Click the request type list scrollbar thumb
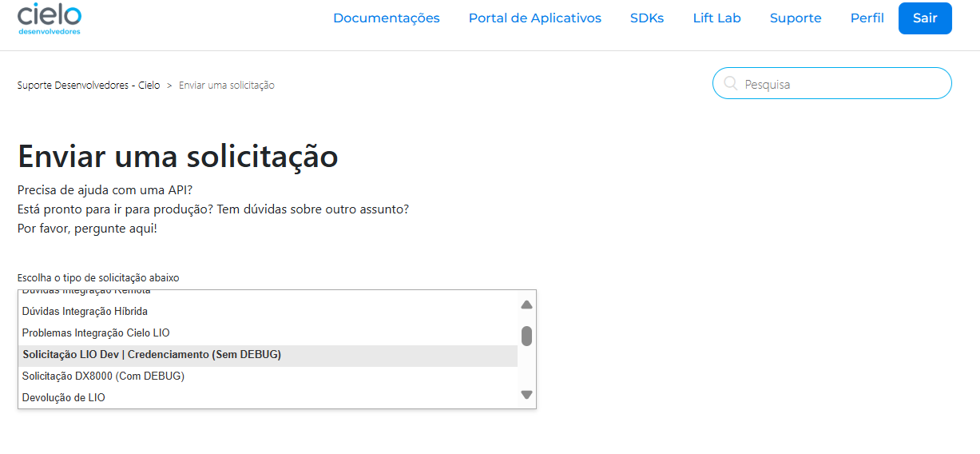The width and height of the screenshot is (980, 454). tap(526, 336)
